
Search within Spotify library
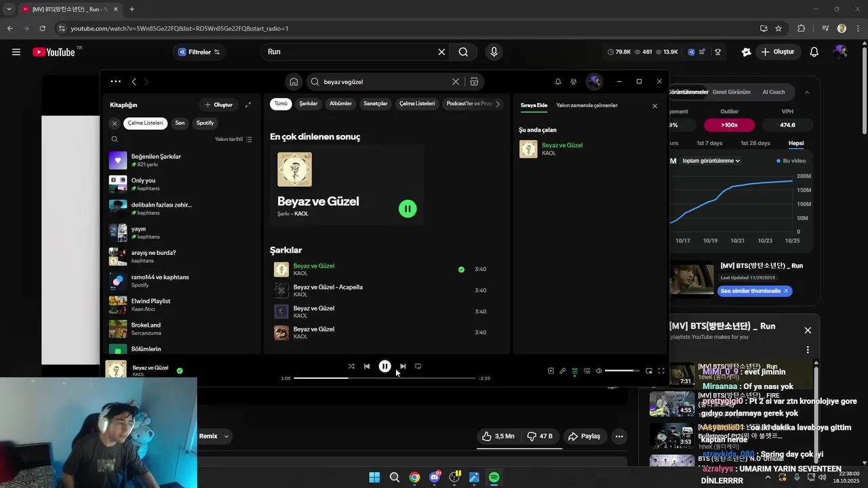pos(115,139)
